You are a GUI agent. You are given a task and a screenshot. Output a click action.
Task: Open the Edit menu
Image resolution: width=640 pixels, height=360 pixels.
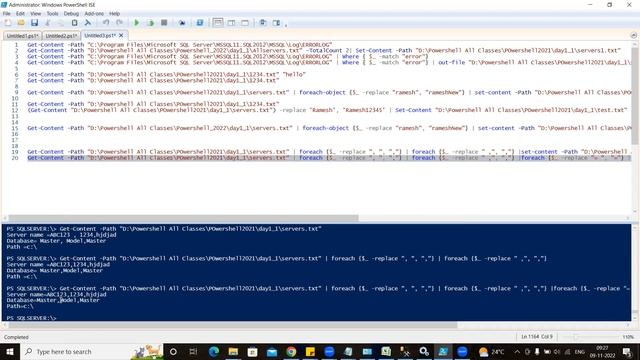click(x=20, y=13)
